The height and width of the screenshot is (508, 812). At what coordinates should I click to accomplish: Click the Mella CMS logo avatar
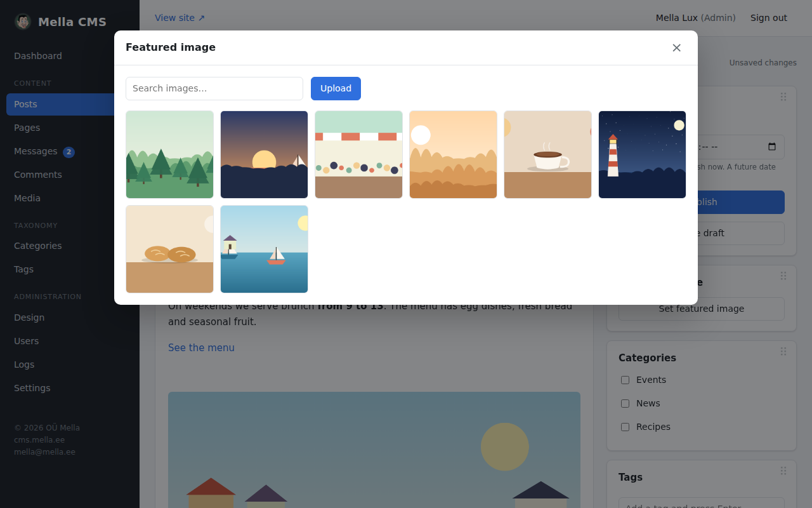click(23, 22)
